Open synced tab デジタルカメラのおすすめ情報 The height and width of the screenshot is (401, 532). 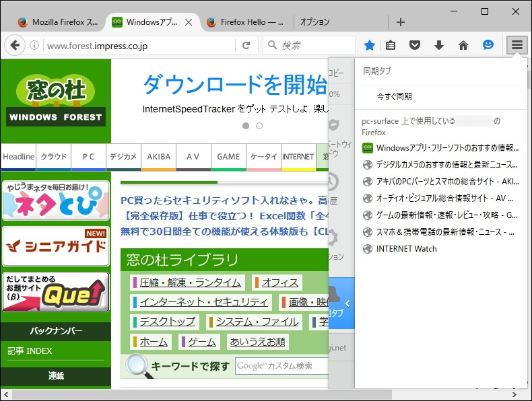tap(440, 165)
